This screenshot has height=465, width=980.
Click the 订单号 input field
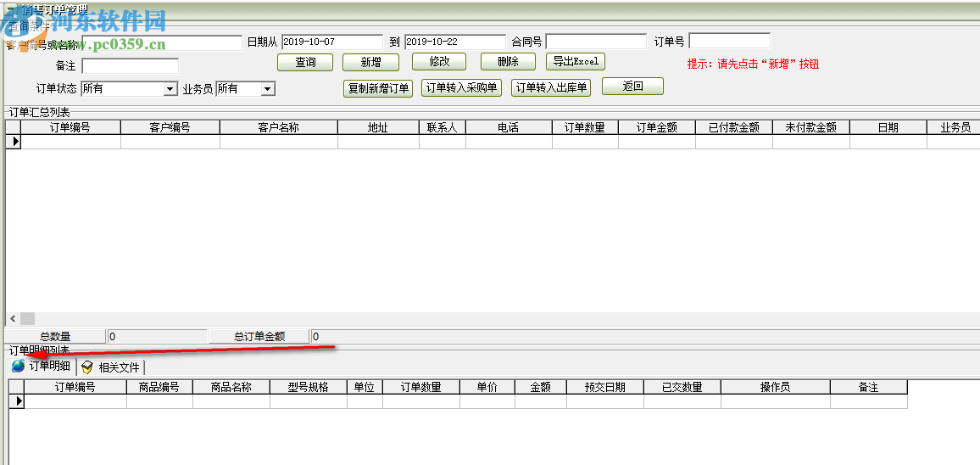pyautogui.click(x=729, y=42)
